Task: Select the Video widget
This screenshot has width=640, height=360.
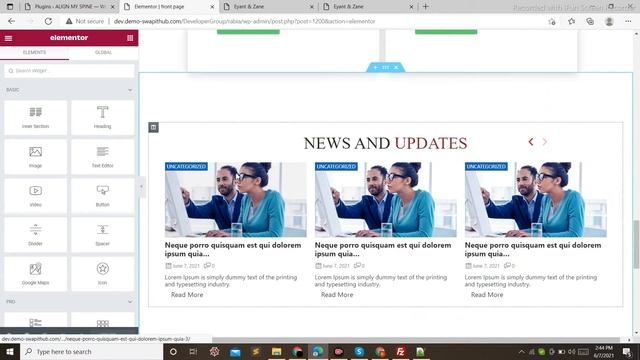Action: coord(36,196)
